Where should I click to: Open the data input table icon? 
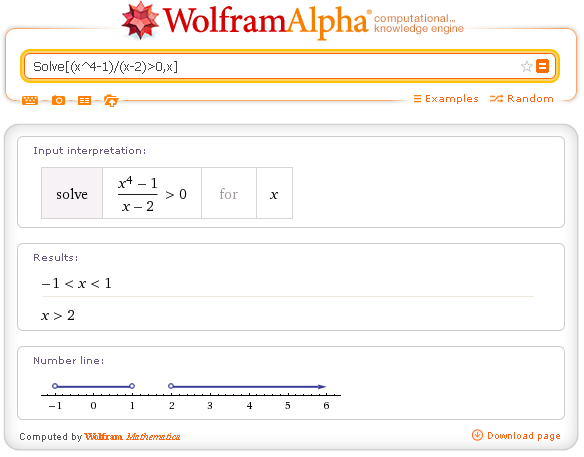(84, 100)
